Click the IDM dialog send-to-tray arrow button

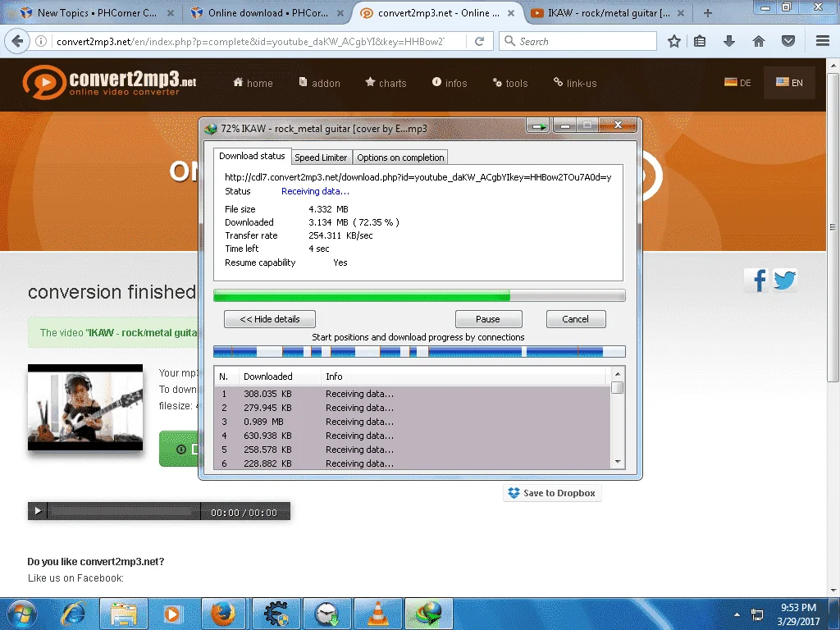pos(538,126)
